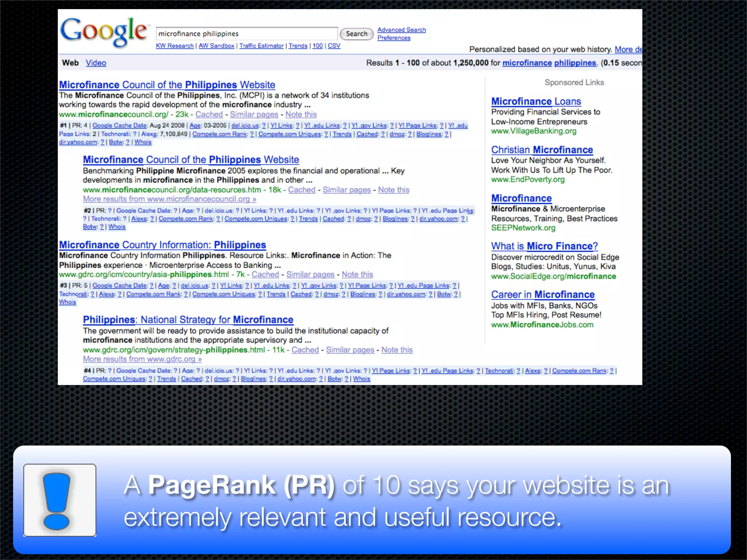Open Microfinance SEEPNetwork sponsored link
This screenshot has height=560, width=747.
click(x=521, y=199)
